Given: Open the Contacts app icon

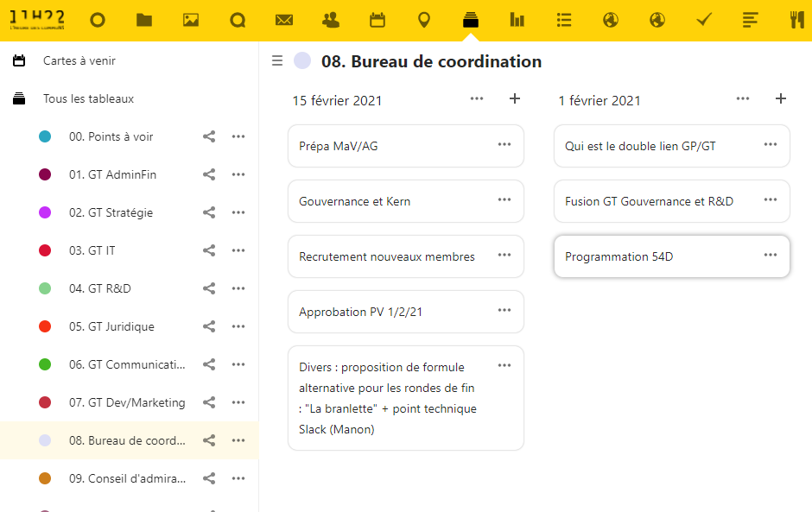Looking at the screenshot, I should 331,20.
